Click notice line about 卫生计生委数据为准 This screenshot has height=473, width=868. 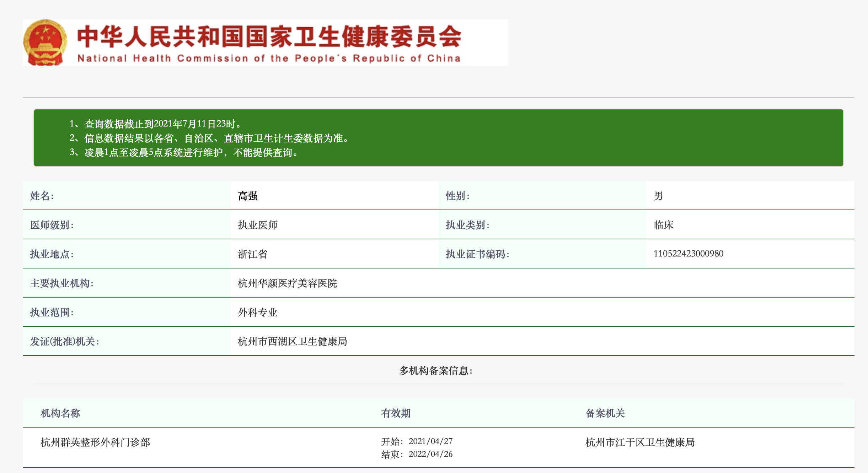(210, 138)
